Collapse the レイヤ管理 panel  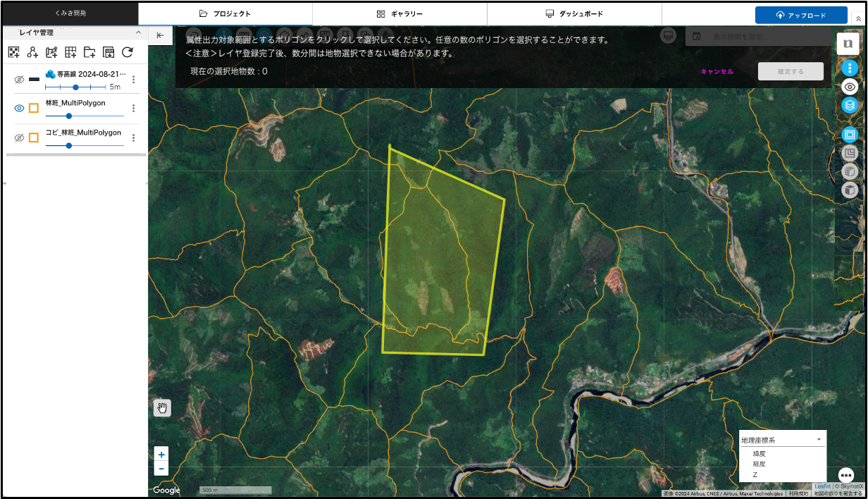pyautogui.click(x=138, y=32)
